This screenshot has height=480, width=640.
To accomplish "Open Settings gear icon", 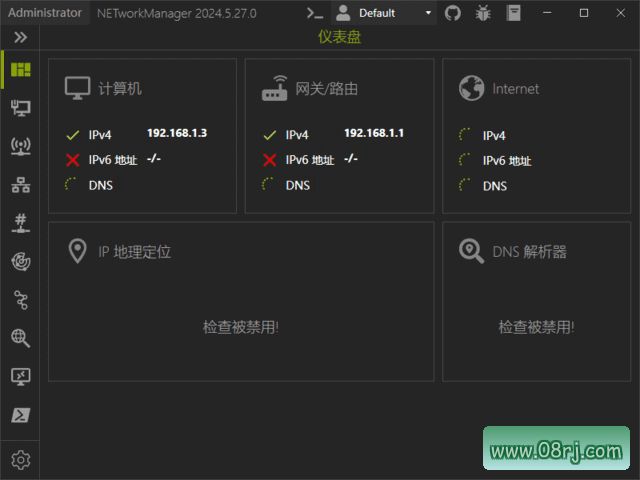I will pos(20,460).
